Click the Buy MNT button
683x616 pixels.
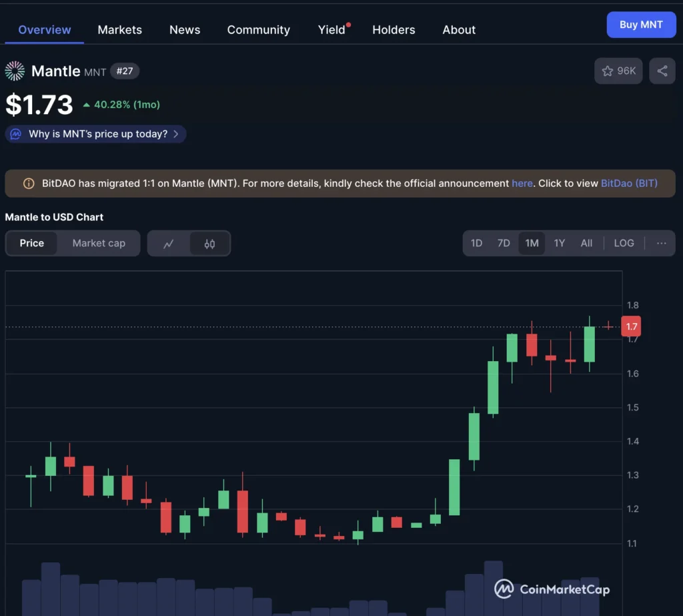pos(641,25)
